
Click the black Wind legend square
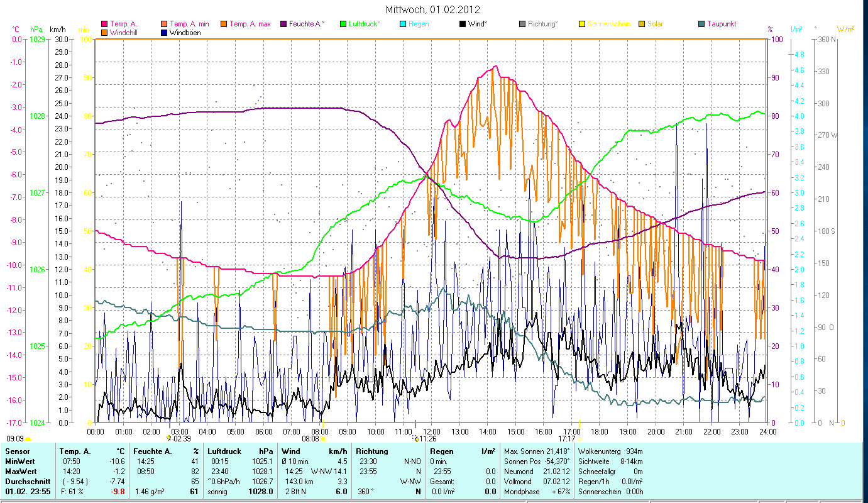[x=463, y=25]
